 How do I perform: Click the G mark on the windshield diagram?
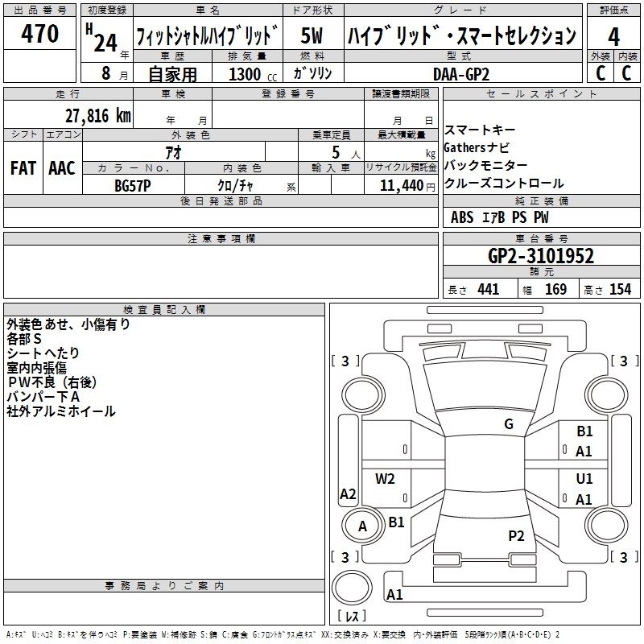(508, 424)
